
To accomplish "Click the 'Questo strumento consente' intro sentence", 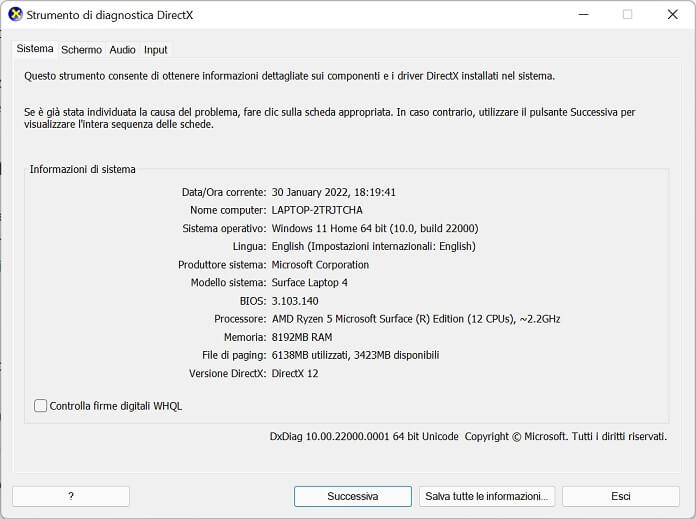I will tap(289, 76).
